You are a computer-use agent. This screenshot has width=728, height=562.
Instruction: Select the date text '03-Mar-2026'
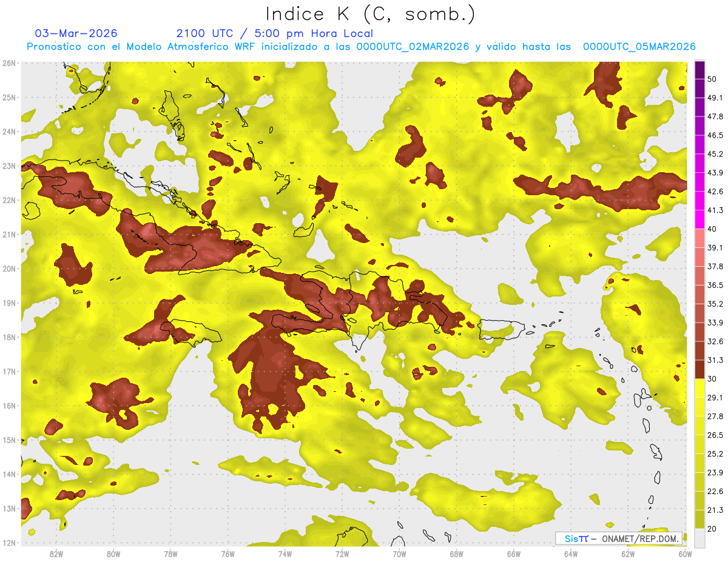[x=76, y=33]
